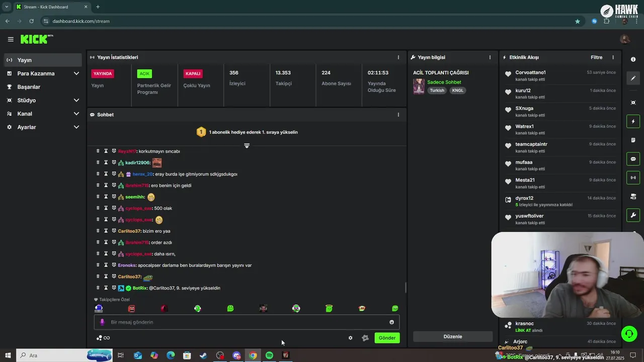Click the broadcast signal icon in right sidebar
The height and width of the screenshot is (362, 644).
[x=633, y=177]
